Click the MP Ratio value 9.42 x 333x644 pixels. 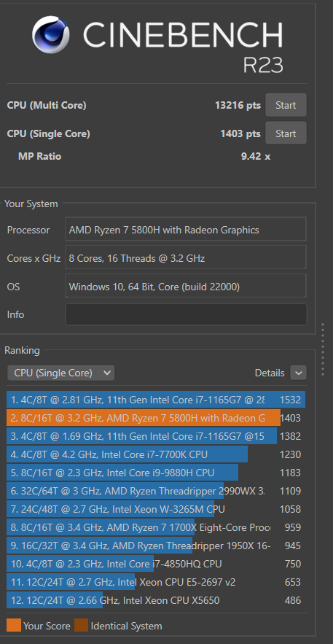pos(256,156)
